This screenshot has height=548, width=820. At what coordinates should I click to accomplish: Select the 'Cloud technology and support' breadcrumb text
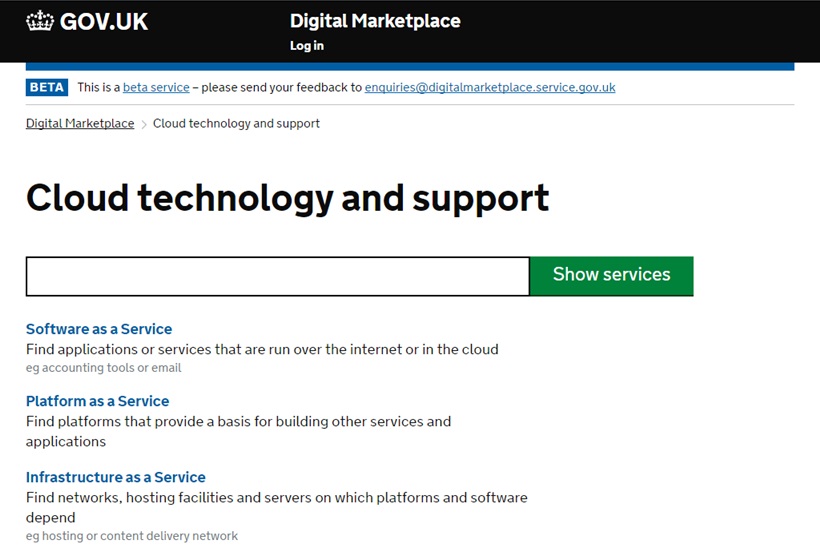tap(236, 124)
